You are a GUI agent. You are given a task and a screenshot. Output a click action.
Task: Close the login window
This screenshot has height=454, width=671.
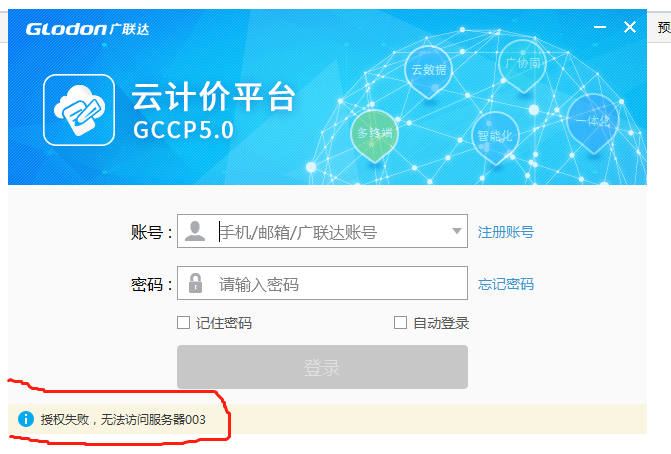629,27
